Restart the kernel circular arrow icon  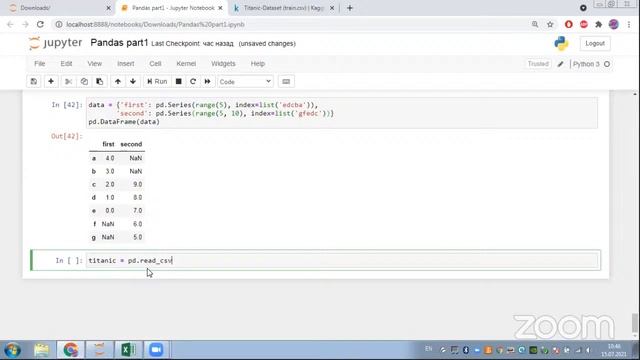pos(193,81)
